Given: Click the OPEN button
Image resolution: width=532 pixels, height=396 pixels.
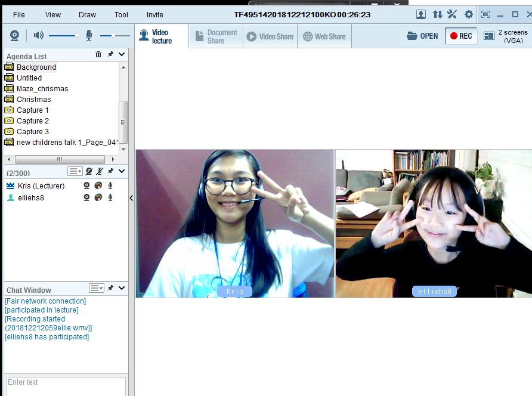Looking at the screenshot, I should (422, 36).
